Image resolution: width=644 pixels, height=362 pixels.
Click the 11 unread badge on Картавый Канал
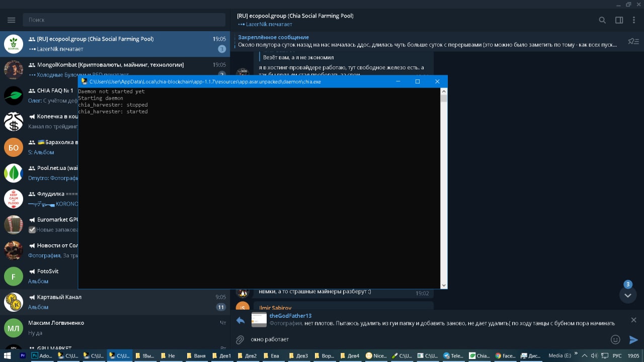click(221, 307)
